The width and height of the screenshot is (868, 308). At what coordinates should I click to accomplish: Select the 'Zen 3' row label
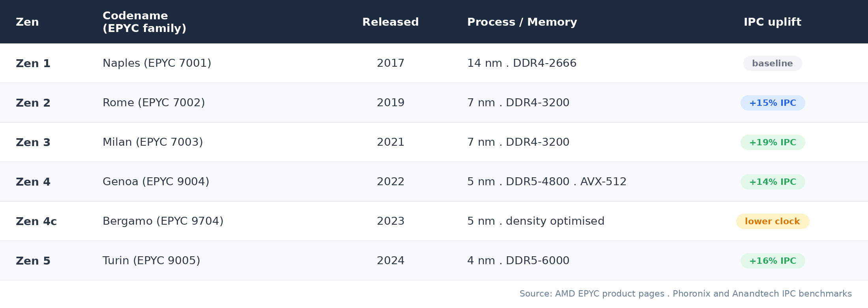pos(33,143)
